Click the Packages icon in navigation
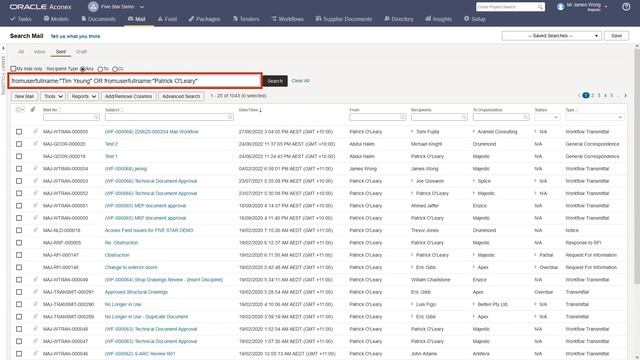640x360 pixels. 191,19
